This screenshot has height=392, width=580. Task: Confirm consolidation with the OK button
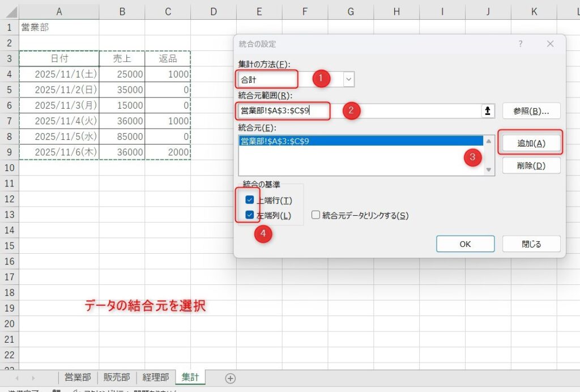pyautogui.click(x=465, y=244)
